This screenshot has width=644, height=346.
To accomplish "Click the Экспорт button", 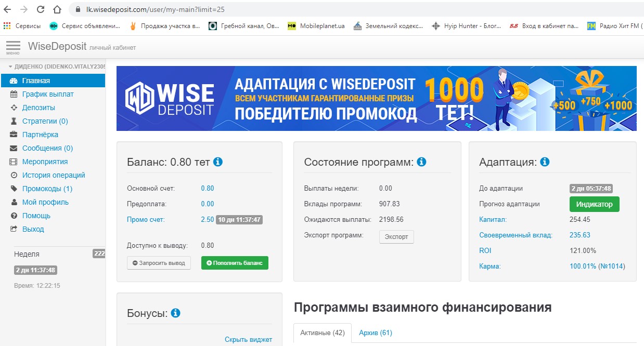I will tap(396, 237).
